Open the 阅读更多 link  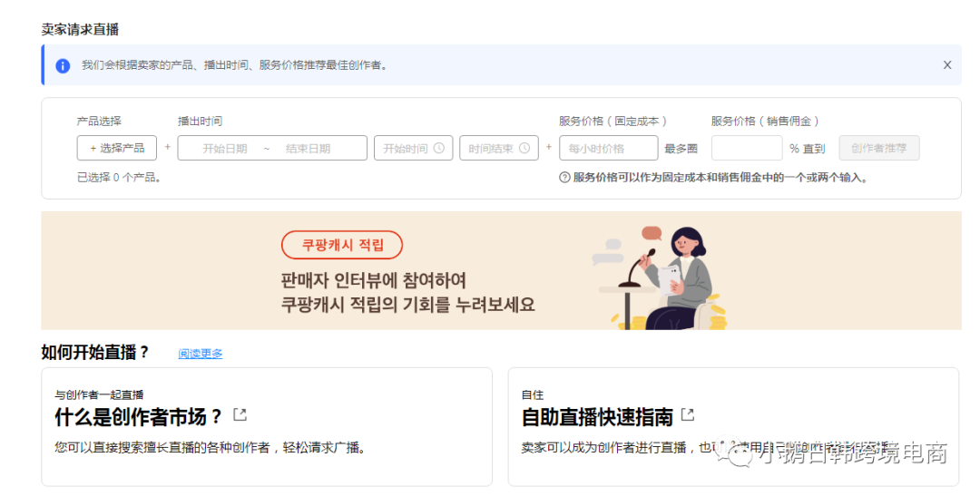[200, 354]
